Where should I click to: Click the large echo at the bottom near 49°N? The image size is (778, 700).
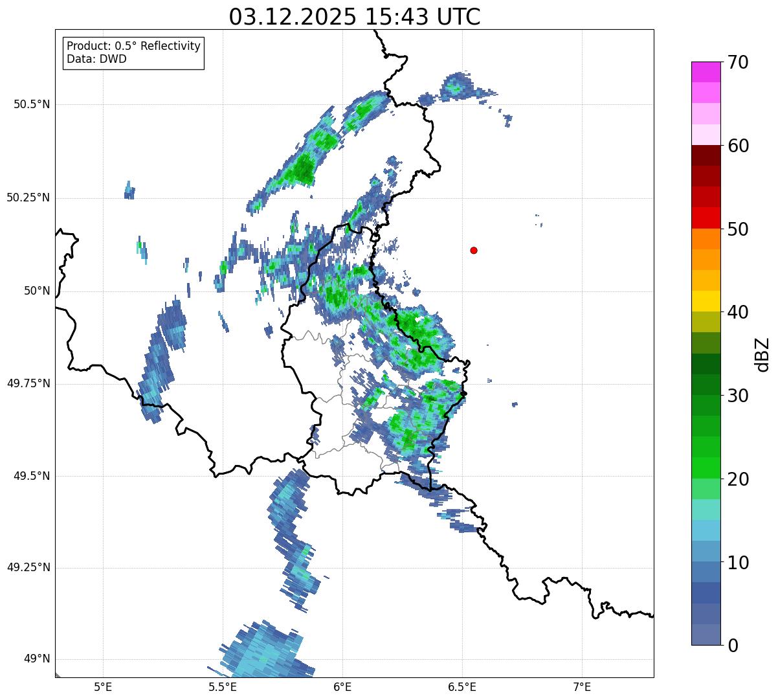tap(262, 651)
